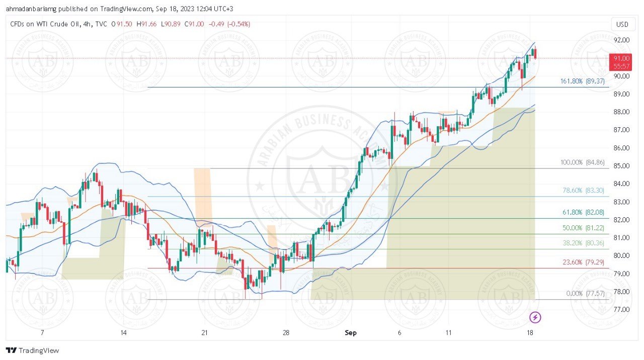Click the close value C91.00
This screenshot has width=644, height=360.
195,24
